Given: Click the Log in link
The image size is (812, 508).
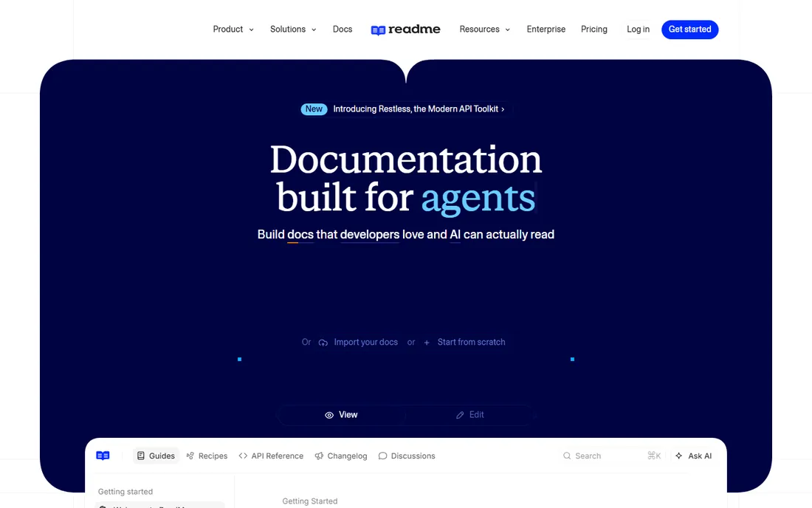Looking at the screenshot, I should (x=638, y=30).
